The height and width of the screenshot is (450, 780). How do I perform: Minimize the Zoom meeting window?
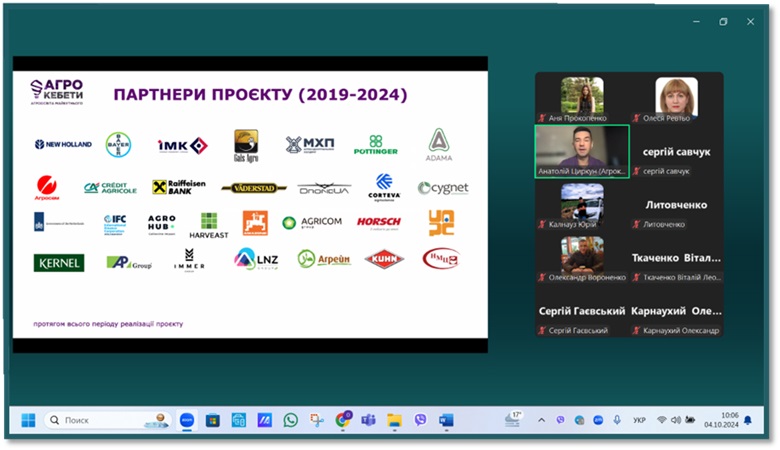coord(696,21)
